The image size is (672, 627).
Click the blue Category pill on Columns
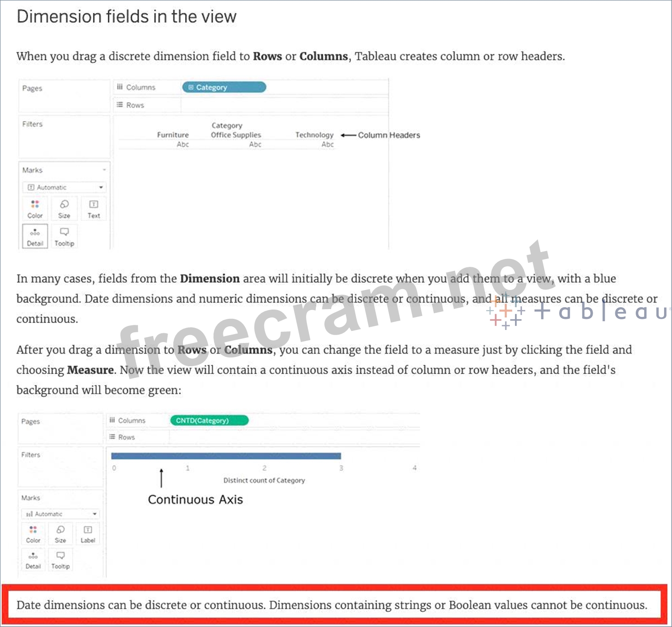point(224,87)
